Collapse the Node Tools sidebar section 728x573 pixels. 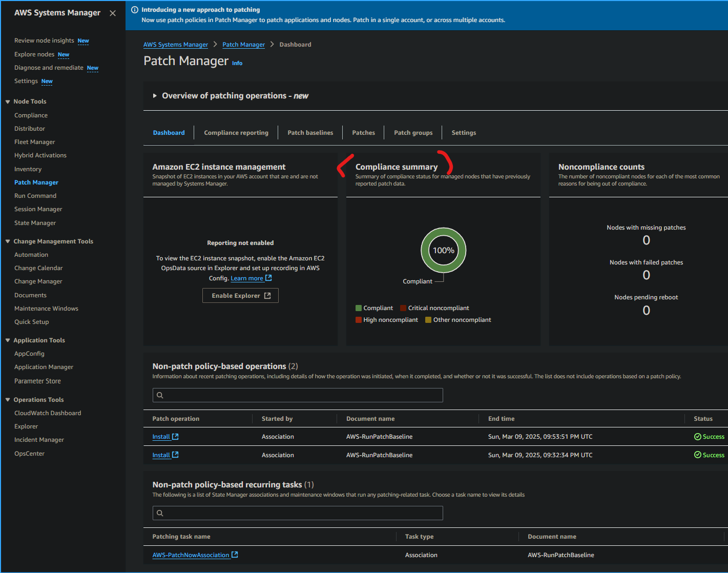point(7,101)
